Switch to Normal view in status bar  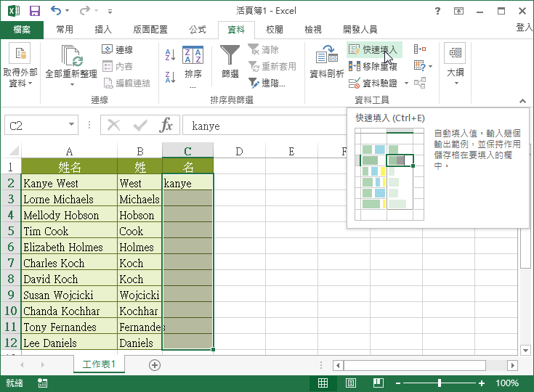[x=323, y=383]
